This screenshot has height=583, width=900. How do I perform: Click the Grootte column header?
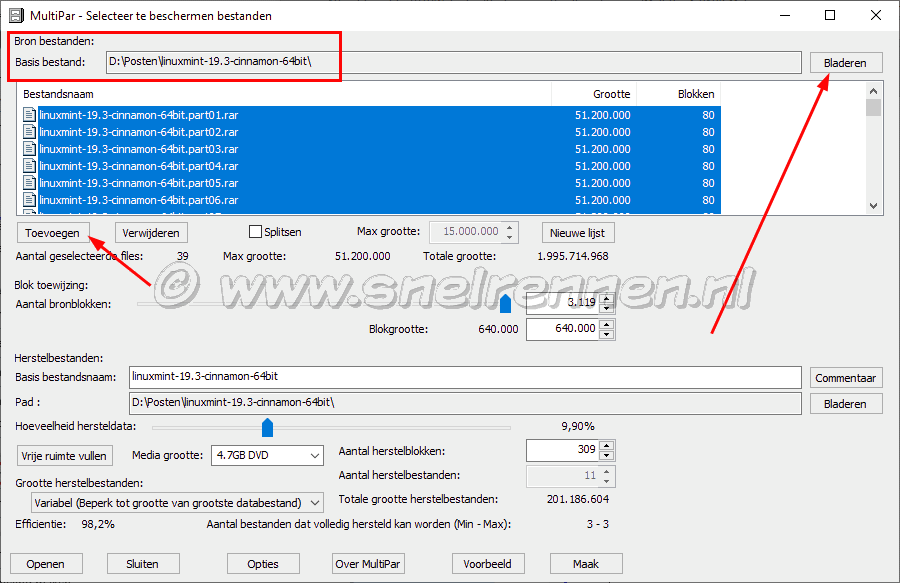pos(594,94)
